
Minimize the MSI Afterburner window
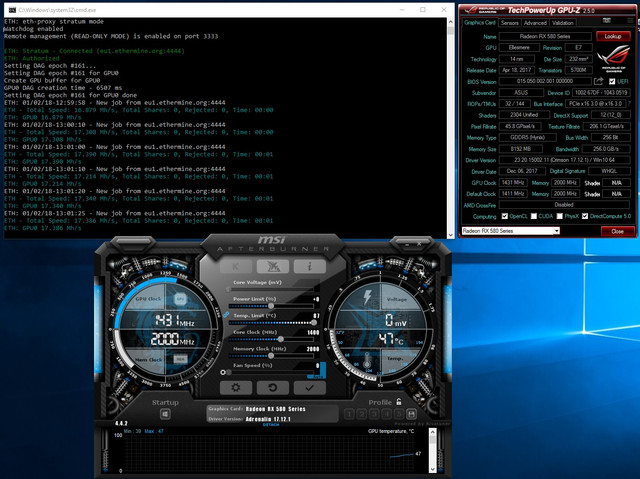(x=407, y=244)
